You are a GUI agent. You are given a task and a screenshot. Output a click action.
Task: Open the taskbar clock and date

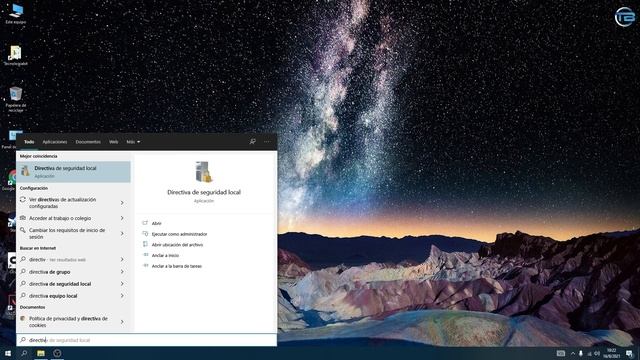[x=611, y=353]
